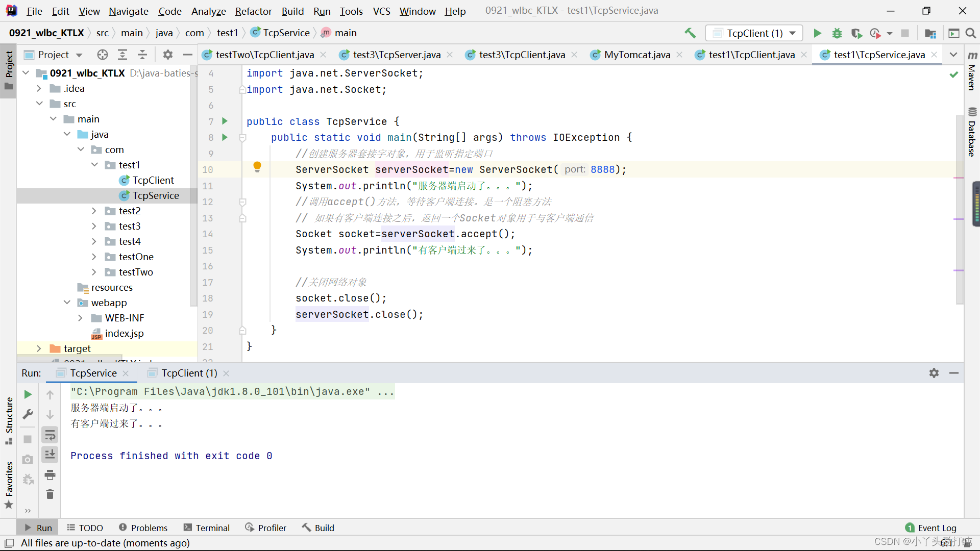Toggle the Structure side tool window
Viewport: 980px width, 551px height.
[x=9, y=421]
